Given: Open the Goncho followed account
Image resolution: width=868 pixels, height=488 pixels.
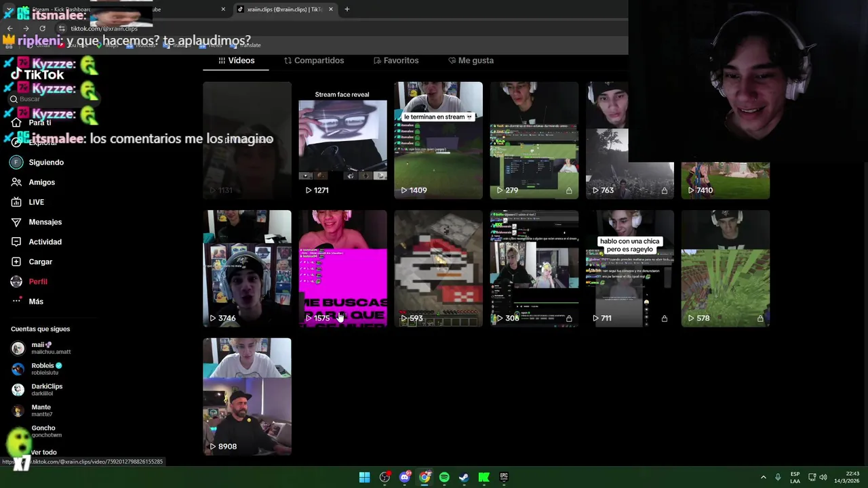Looking at the screenshot, I should pos(37,431).
